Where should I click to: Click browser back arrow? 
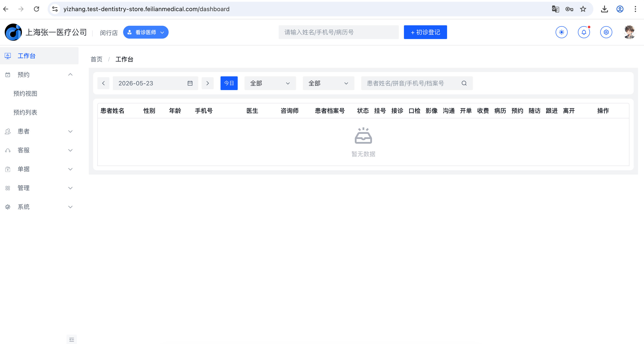coord(6,9)
